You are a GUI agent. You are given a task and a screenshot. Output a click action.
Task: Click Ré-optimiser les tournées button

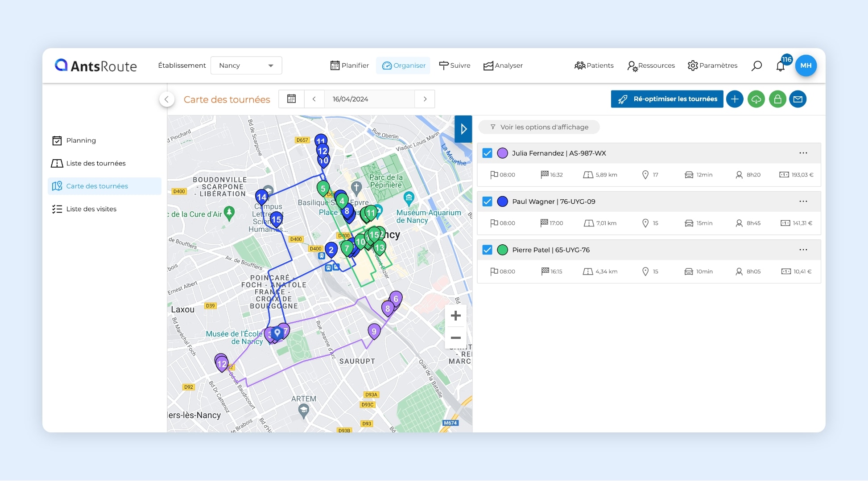pos(667,99)
